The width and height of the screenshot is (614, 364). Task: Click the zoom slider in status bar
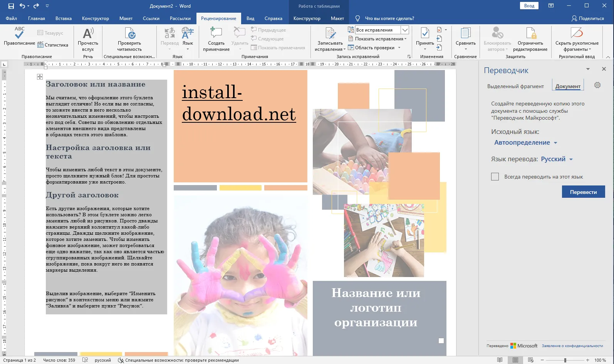coord(565,360)
